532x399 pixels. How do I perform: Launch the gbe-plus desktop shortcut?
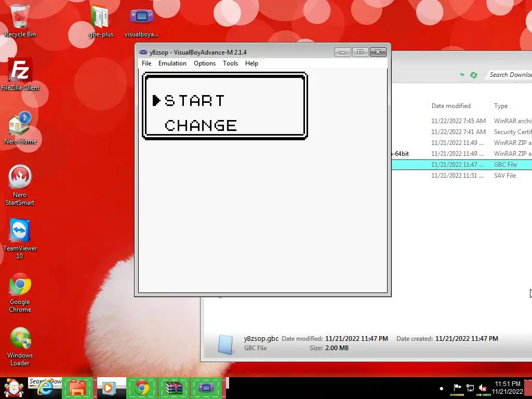(101, 21)
